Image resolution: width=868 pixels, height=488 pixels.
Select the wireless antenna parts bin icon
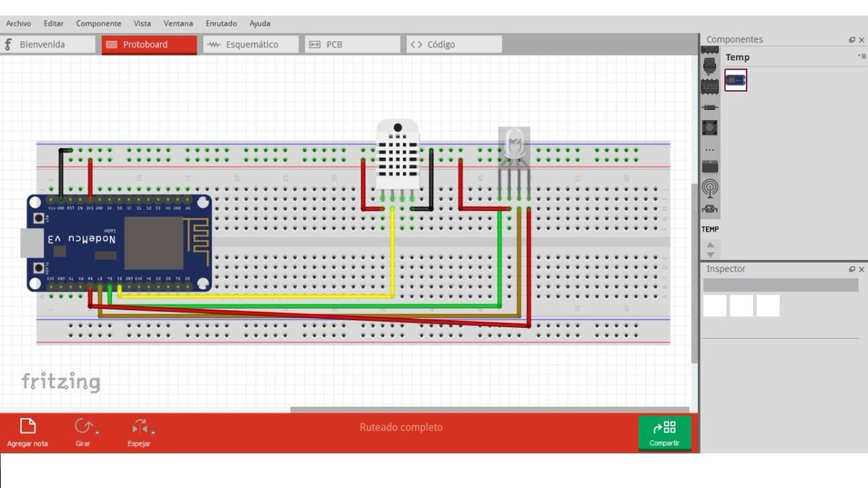point(710,188)
